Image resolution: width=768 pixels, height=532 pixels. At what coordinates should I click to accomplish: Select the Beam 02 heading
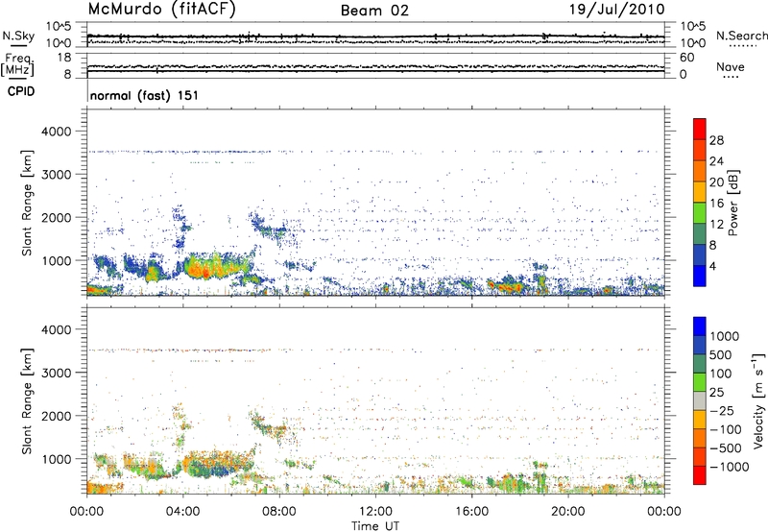coord(374,11)
